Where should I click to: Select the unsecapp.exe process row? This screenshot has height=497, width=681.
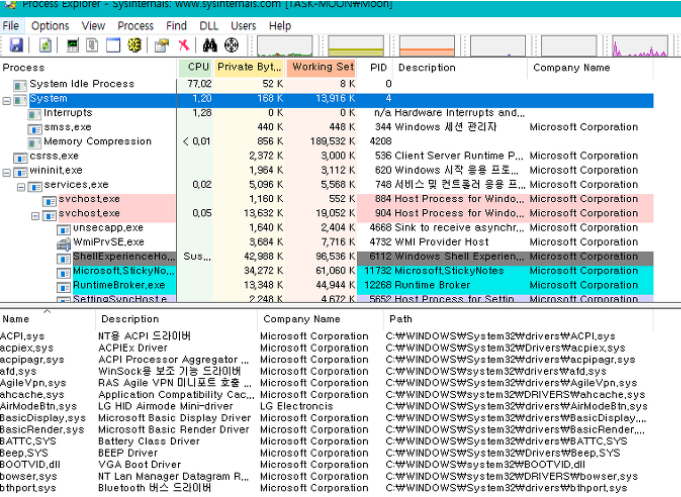327,229
